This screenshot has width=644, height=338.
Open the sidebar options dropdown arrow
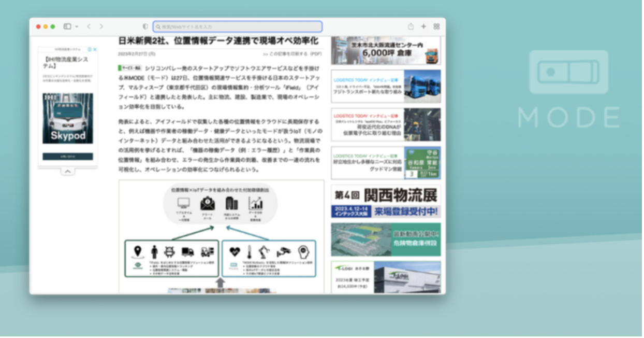point(77,26)
